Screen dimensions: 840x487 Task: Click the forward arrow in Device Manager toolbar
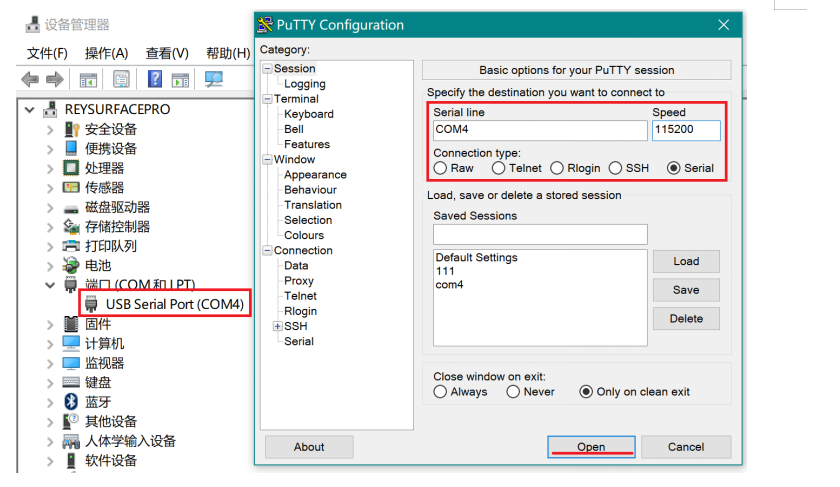coord(54,80)
